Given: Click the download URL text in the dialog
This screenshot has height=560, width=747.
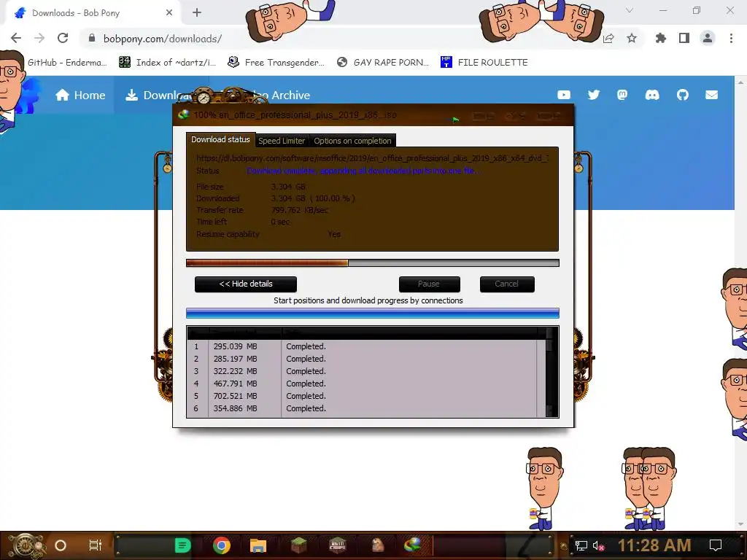Looking at the screenshot, I should point(373,158).
